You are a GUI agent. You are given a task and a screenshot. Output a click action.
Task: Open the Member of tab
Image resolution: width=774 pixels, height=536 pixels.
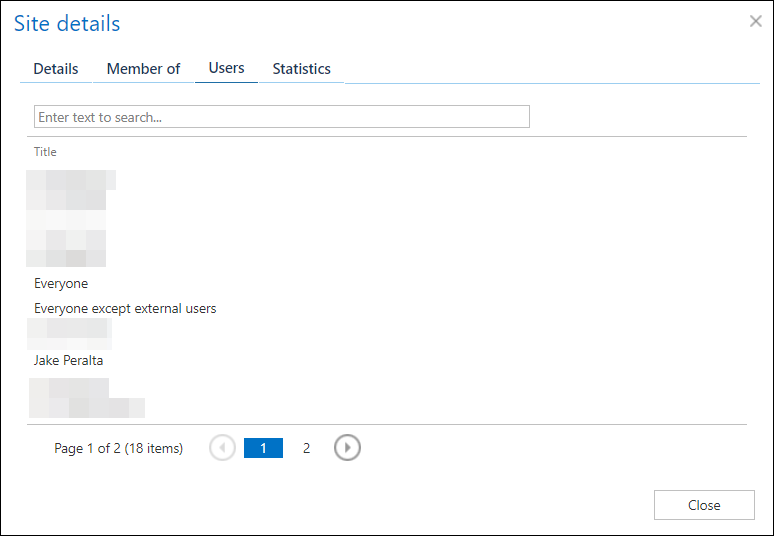pos(143,69)
